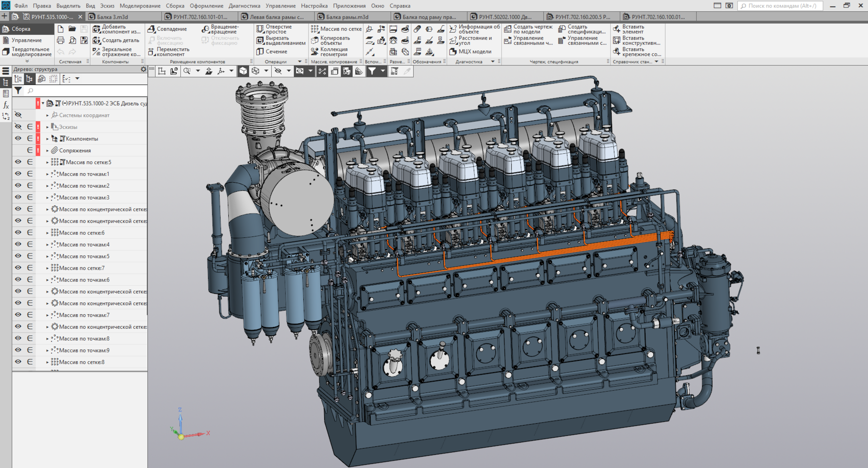868x468 pixels.
Task: Show 'Системы координат' via crossed-eye icon
Action: click(18, 115)
